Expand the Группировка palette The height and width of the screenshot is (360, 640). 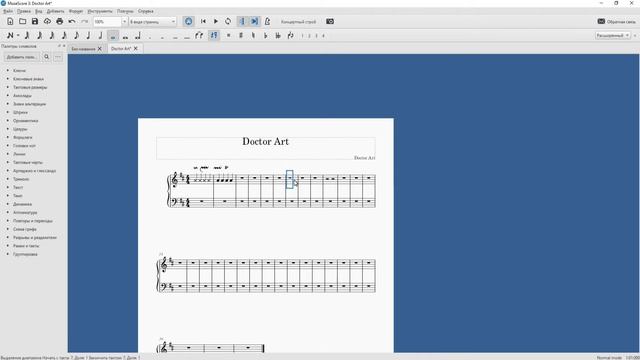[x=25, y=254]
